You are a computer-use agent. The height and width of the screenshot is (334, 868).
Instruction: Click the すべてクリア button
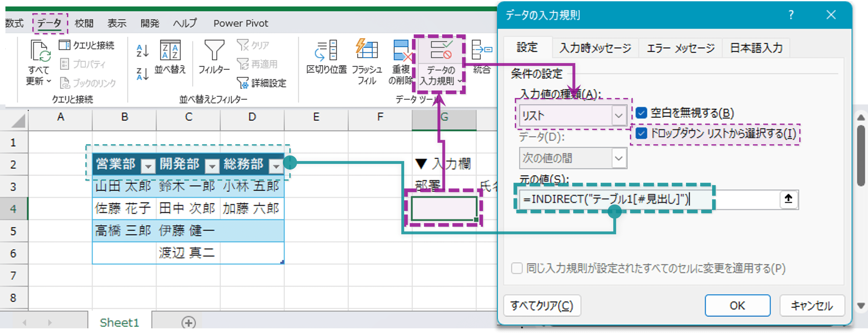pyautogui.click(x=542, y=305)
